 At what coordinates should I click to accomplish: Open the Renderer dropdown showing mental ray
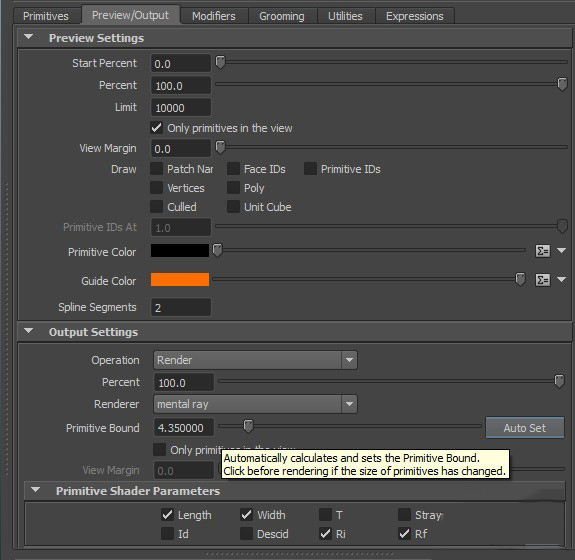click(x=255, y=404)
